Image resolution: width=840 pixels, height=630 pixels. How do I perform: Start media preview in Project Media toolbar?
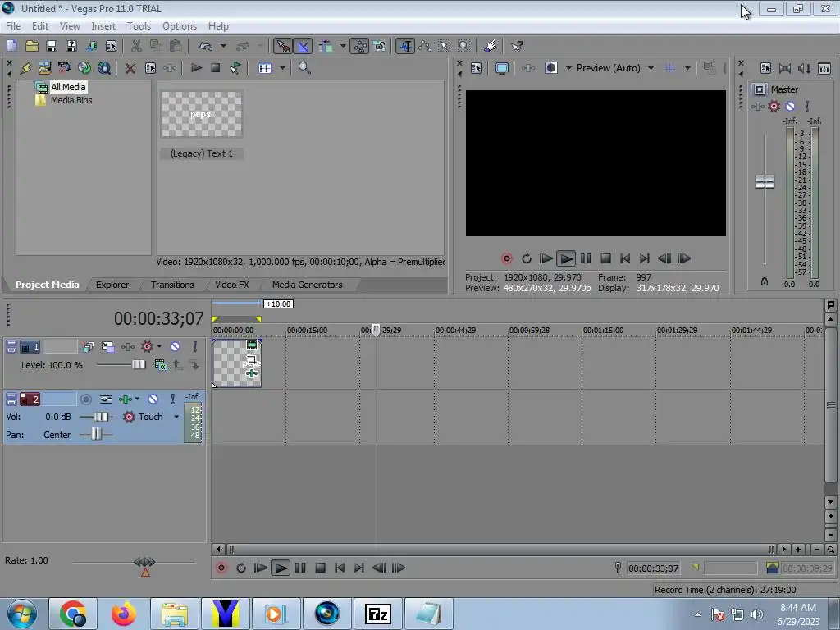pos(196,68)
